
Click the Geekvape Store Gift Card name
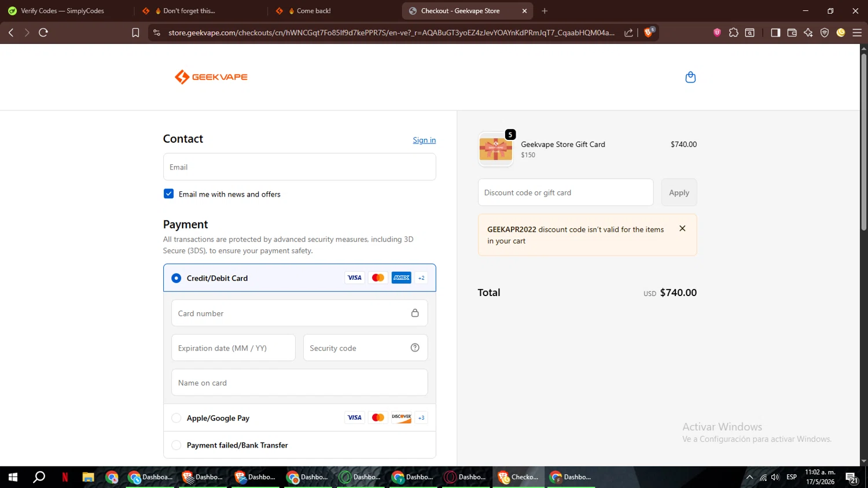click(563, 145)
